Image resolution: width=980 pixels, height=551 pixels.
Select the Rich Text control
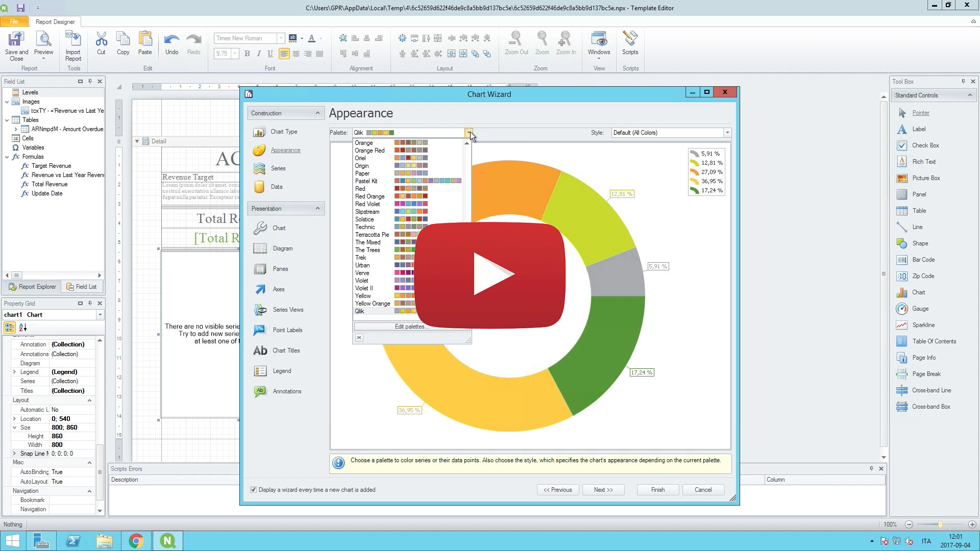(924, 162)
